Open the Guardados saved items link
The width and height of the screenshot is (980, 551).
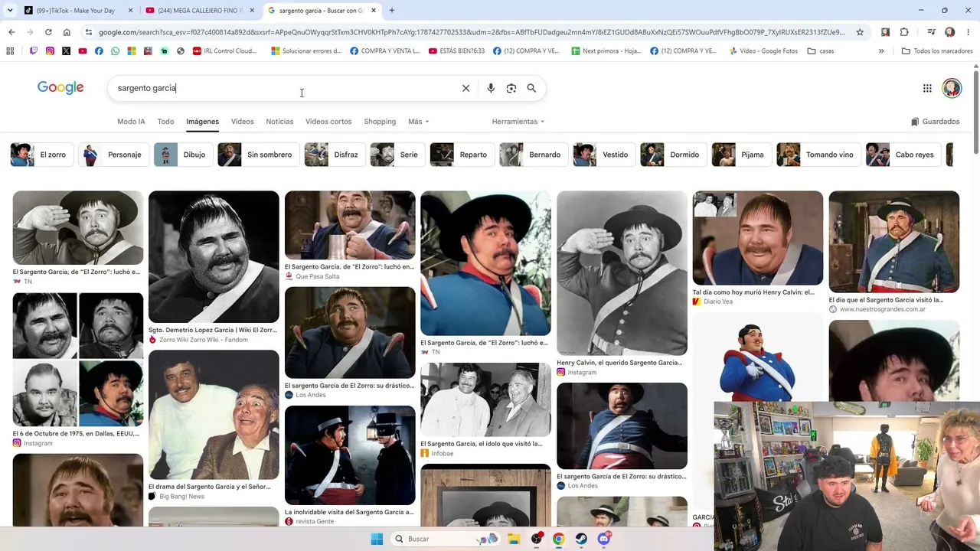click(x=935, y=122)
